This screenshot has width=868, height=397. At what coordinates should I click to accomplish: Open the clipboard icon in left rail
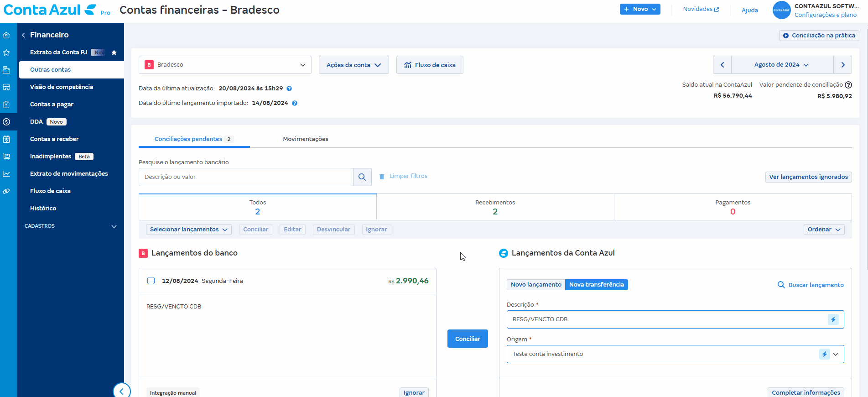pos(6,104)
